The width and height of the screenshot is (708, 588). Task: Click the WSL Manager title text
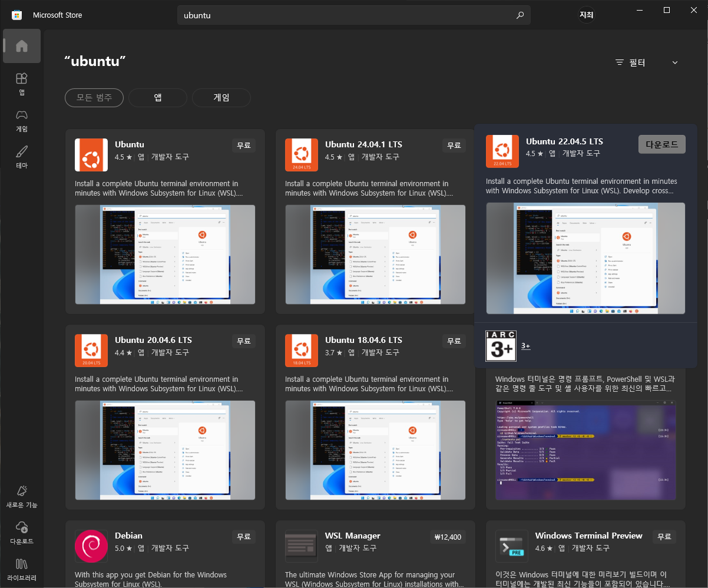pos(352,536)
